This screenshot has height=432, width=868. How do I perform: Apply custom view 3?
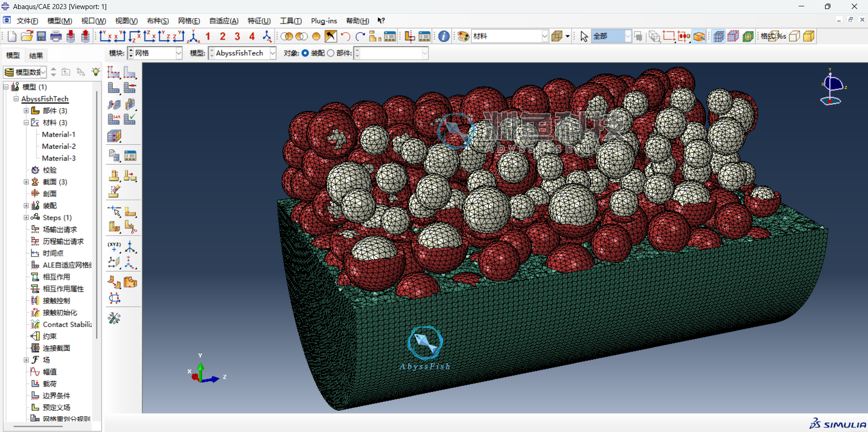point(237,36)
